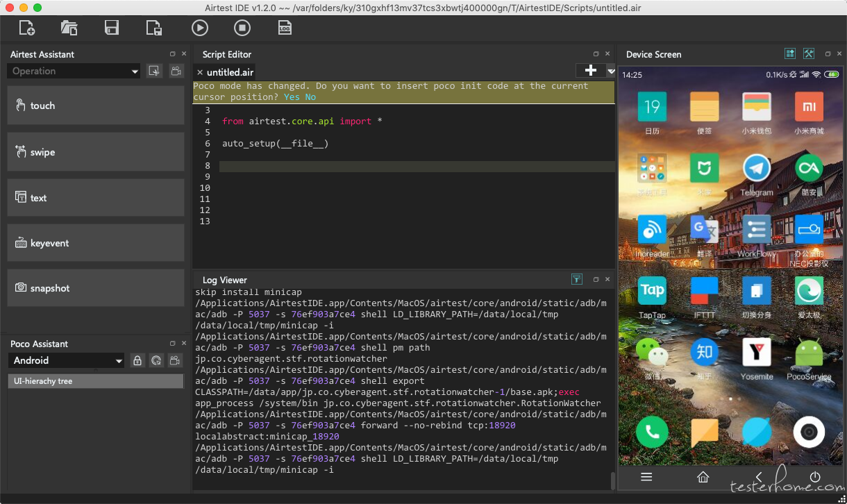The height and width of the screenshot is (504, 847).
Task: Save the script using the floppy icon
Action: 111,28
